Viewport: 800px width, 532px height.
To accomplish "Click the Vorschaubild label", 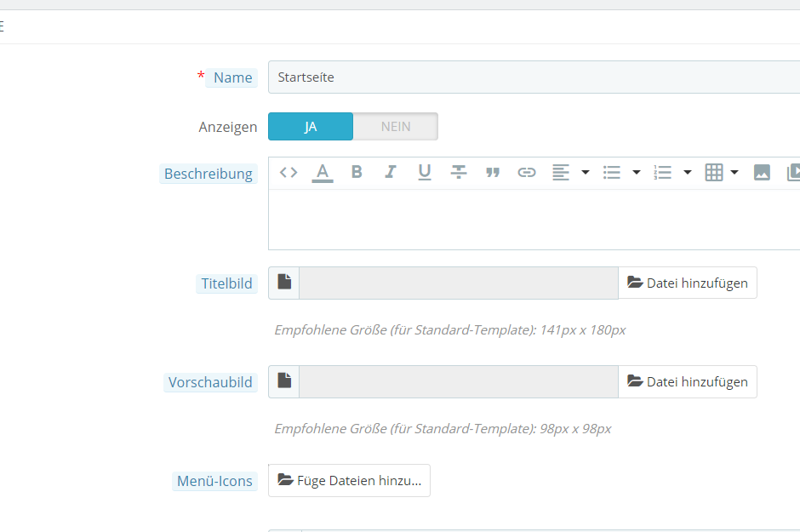I will [x=210, y=382].
